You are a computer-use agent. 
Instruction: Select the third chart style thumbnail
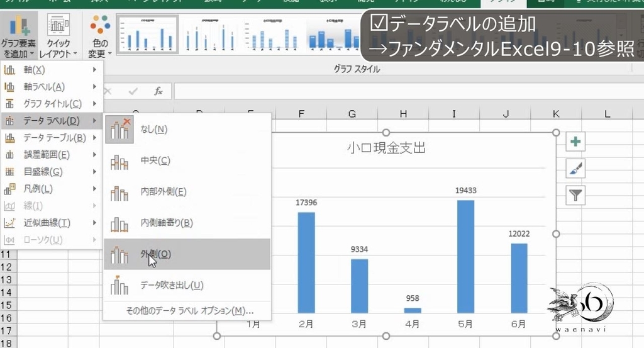[272, 35]
